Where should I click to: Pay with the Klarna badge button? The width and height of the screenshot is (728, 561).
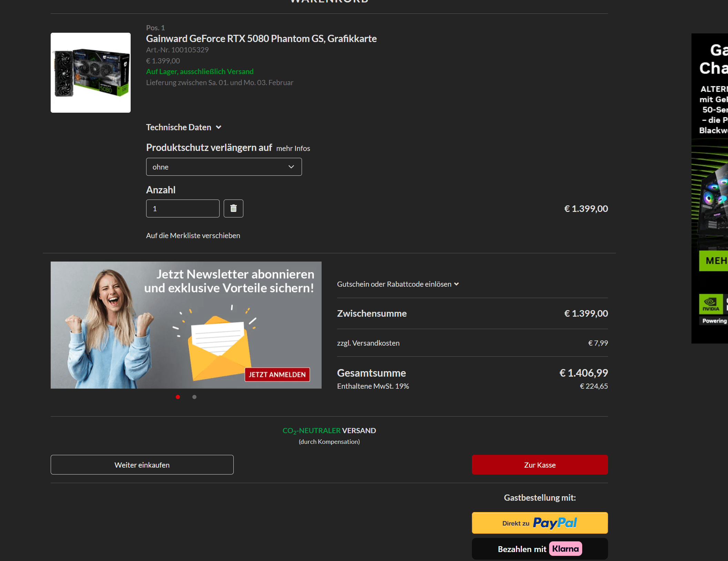point(565,549)
